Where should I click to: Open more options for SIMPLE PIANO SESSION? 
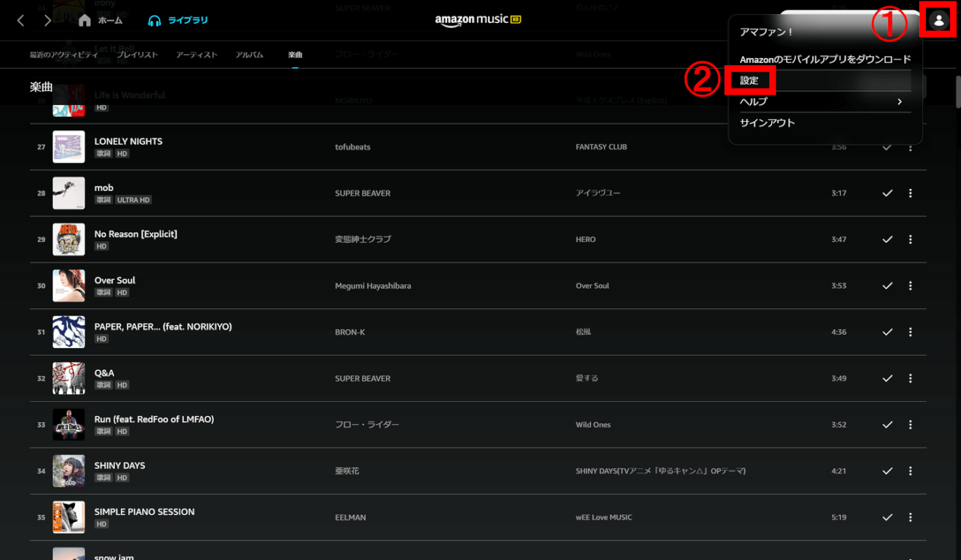(911, 517)
